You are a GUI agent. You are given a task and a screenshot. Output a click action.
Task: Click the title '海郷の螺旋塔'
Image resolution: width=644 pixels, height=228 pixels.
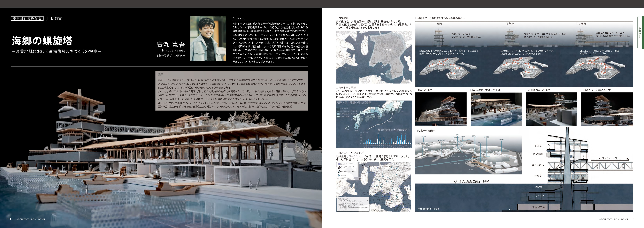42,41
